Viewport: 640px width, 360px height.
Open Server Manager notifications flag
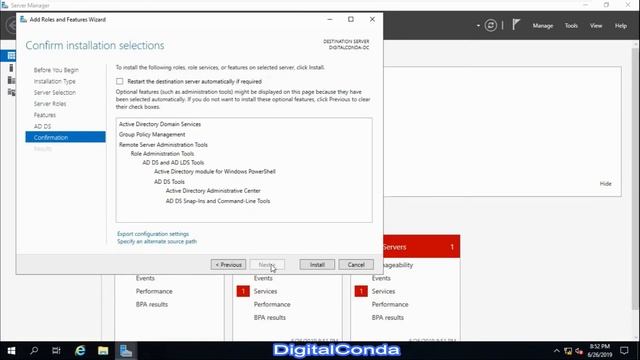click(516, 25)
